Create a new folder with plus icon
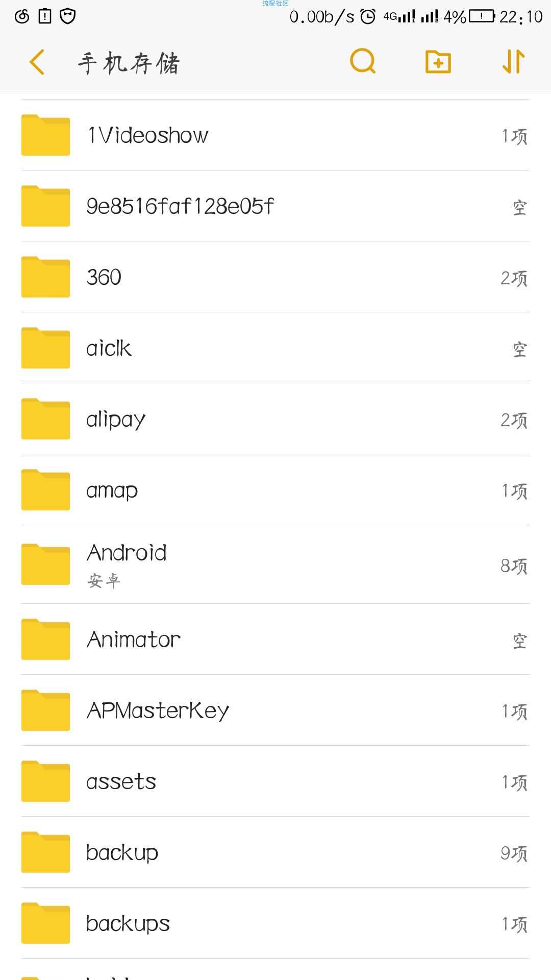 pos(438,62)
